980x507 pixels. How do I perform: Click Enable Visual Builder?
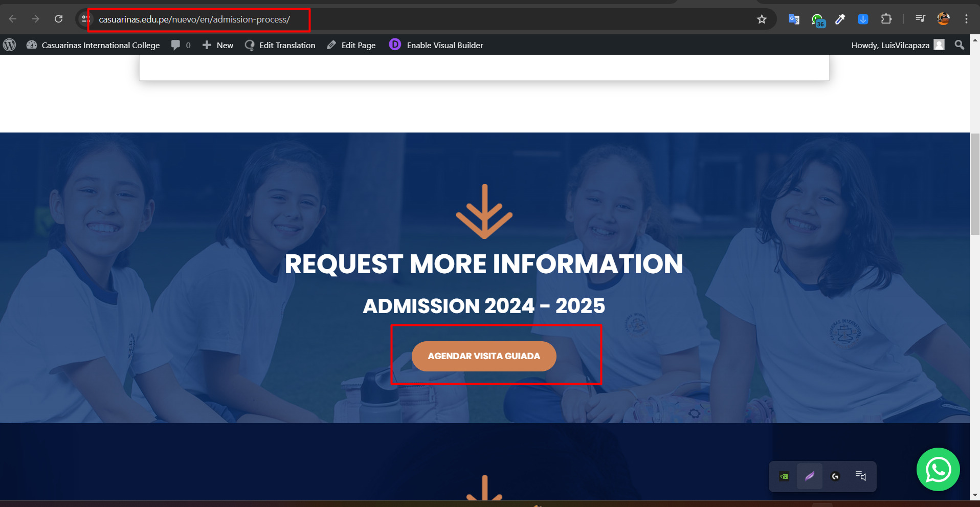(x=436, y=45)
